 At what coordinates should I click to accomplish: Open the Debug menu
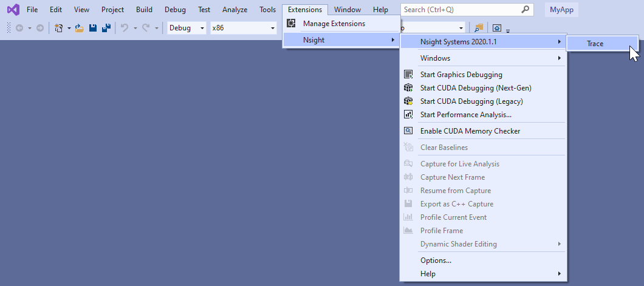pos(175,10)
